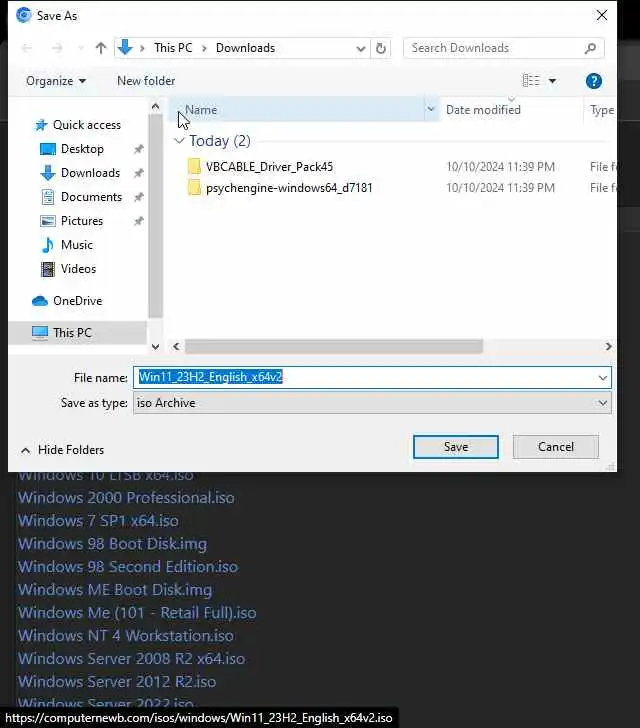640x728 pixels.
Task: Click Downloads in the address path
Action: (245, 48)
